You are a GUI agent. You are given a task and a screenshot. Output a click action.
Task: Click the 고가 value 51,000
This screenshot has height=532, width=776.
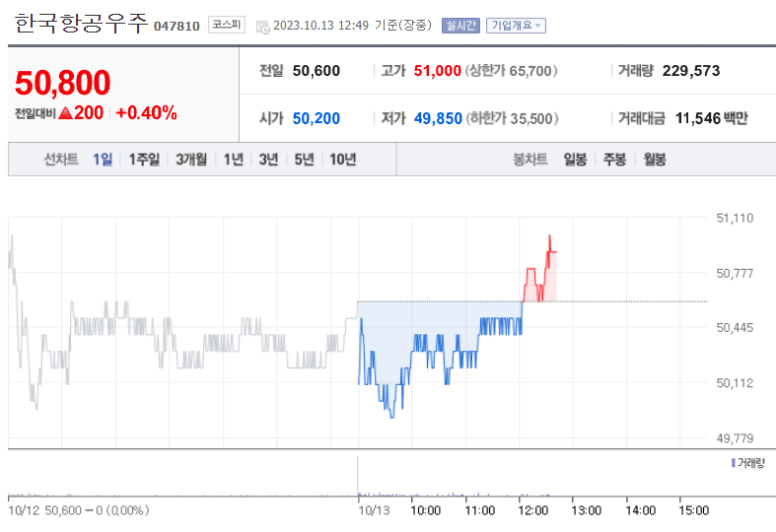coord(438,71)
